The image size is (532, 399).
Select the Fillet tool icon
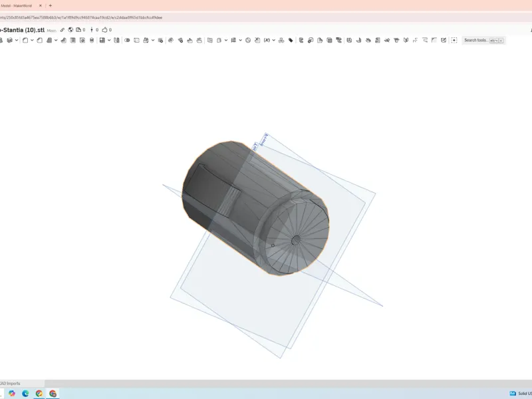(x=25, y=40)
